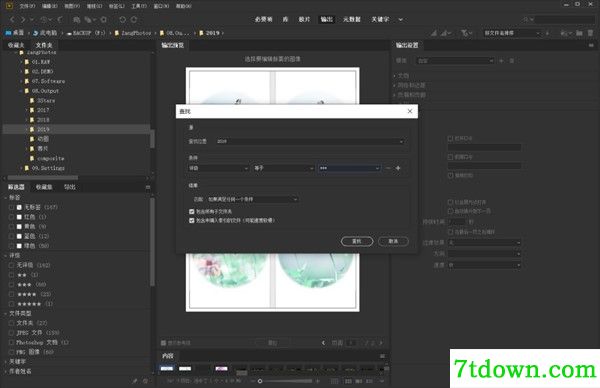Image resolution: width=600 pixels, height=388 pixels.
Task: Collapse the 标签 filter section
Action: coord(6,197)
